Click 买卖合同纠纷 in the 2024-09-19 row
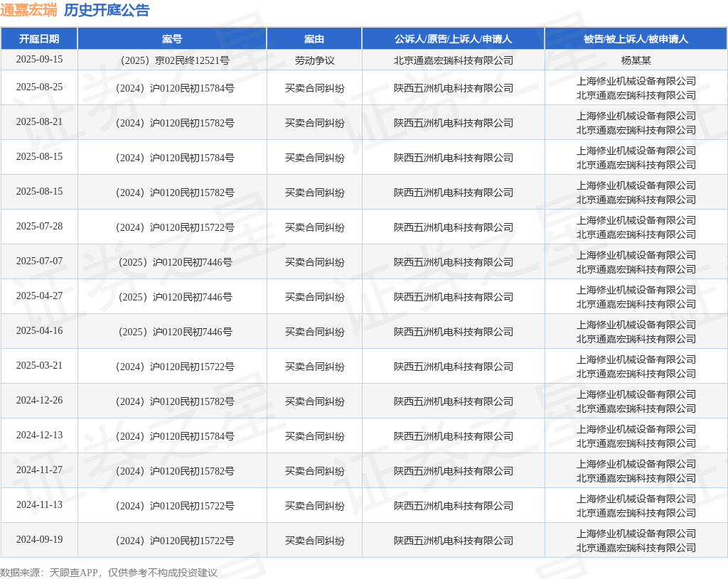The height and width of the screenshot is (579, 728). point(314,541)
